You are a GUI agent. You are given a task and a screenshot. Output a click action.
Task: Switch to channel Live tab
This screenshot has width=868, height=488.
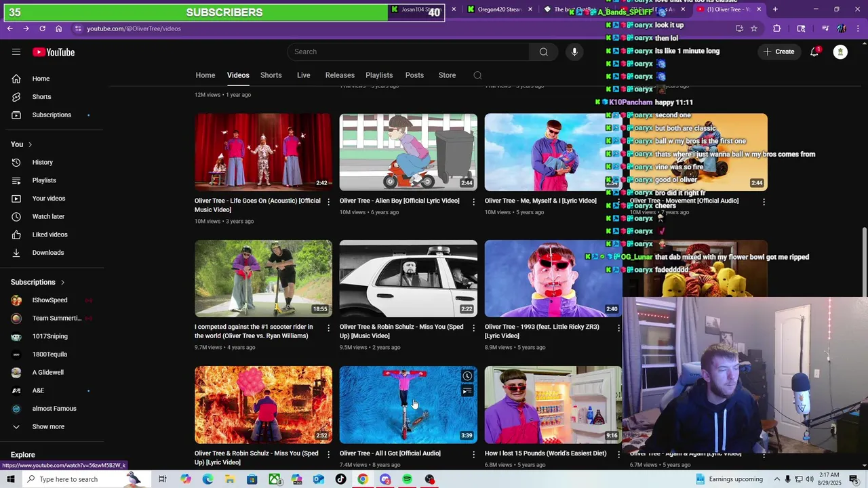point(304,75)
